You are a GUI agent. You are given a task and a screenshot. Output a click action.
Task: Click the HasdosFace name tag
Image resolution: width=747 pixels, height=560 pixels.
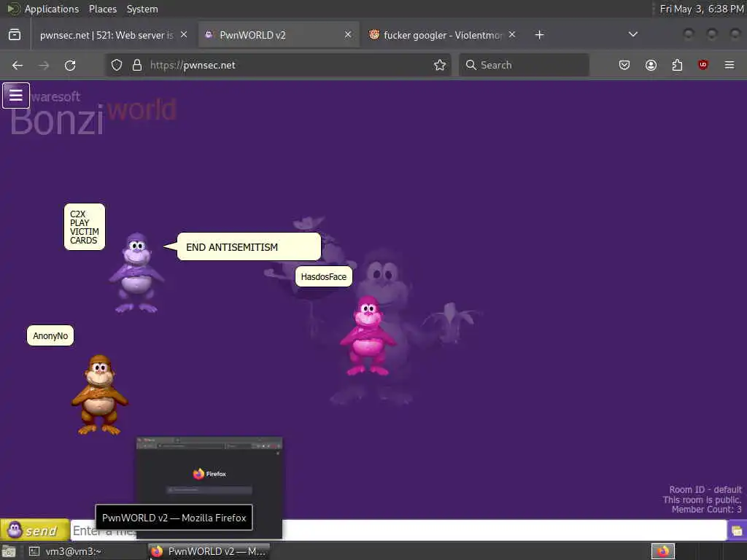[323, 276]
